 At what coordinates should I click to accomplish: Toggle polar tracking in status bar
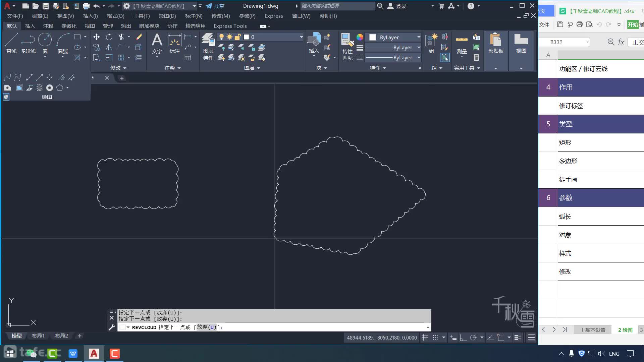pyautogui.click(x=473, y=338)
